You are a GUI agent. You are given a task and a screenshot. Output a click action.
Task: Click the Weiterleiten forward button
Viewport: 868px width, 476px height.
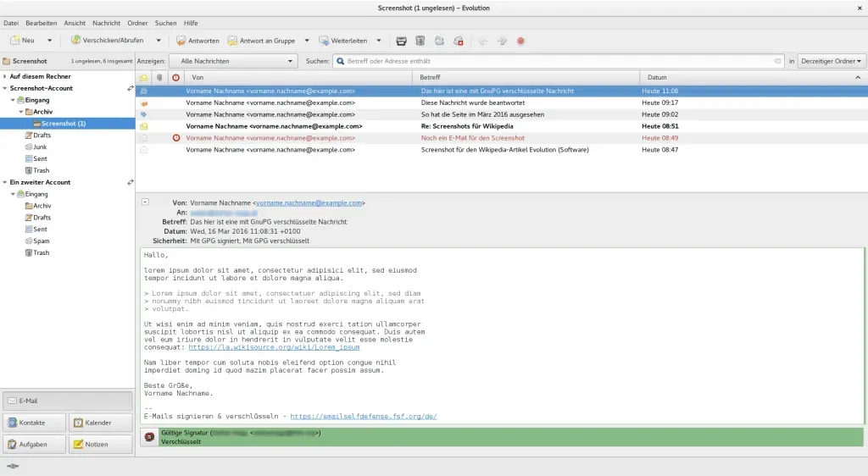pos(342,41)
